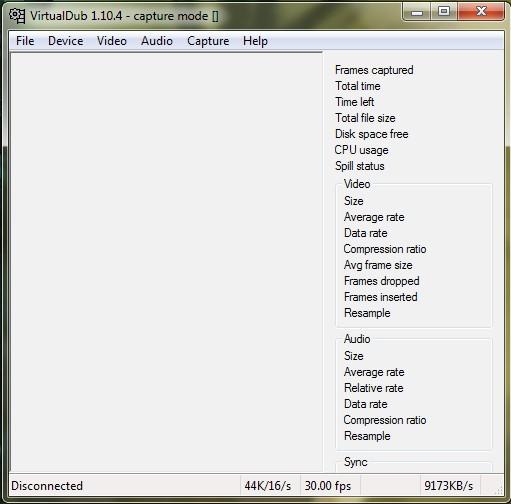The height and width of the screenshot is (504, 511).
Task: Open the Capture menu
Action: (x=208, y=41)
